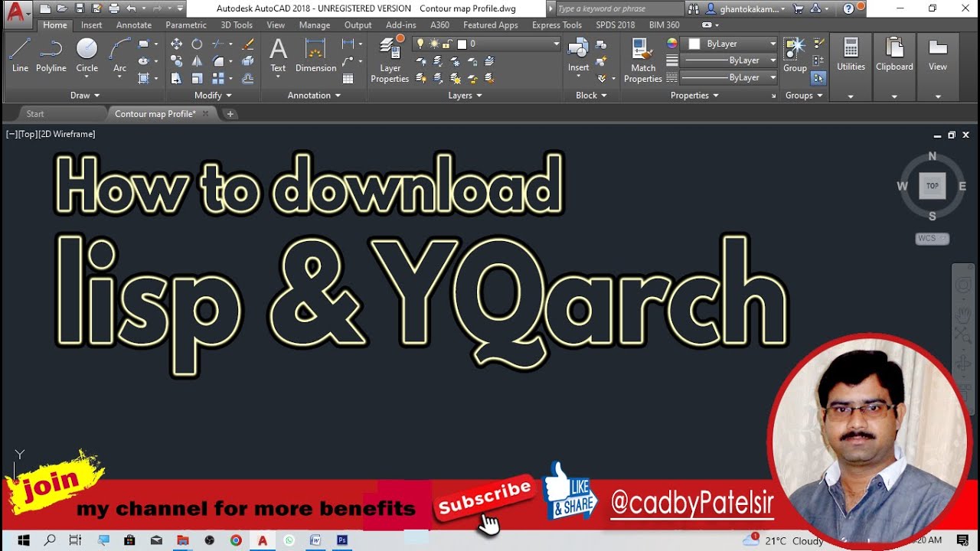Click the Save icon in quick access toolbar

click(x=79, y=8)
